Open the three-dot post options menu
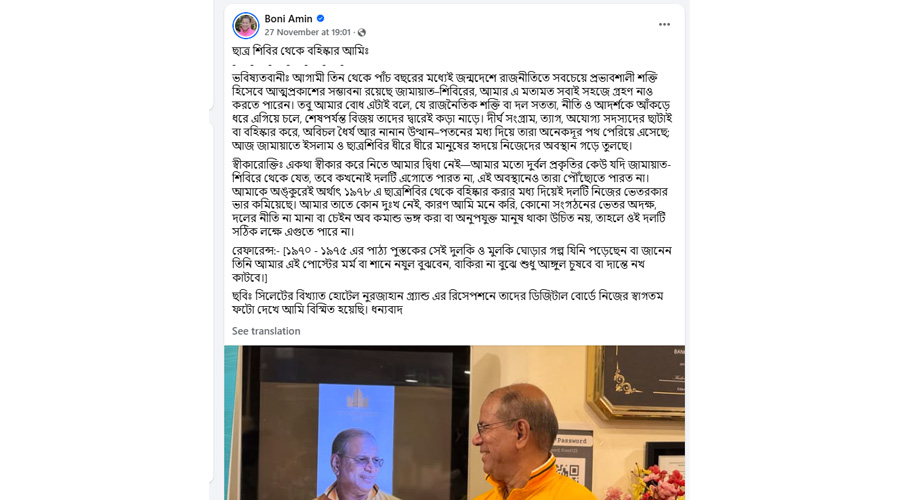This screenshot has width=900, height=500. click(x=664, y=25)
